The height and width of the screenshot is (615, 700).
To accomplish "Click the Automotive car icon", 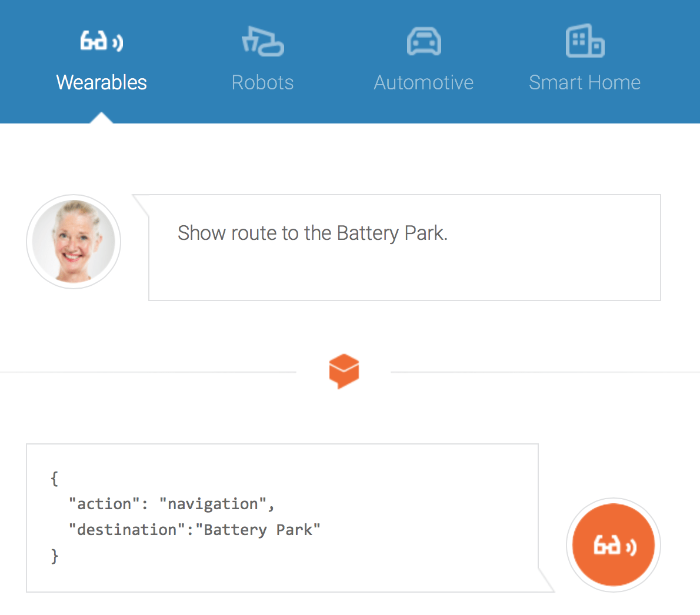I will (424, 42).
